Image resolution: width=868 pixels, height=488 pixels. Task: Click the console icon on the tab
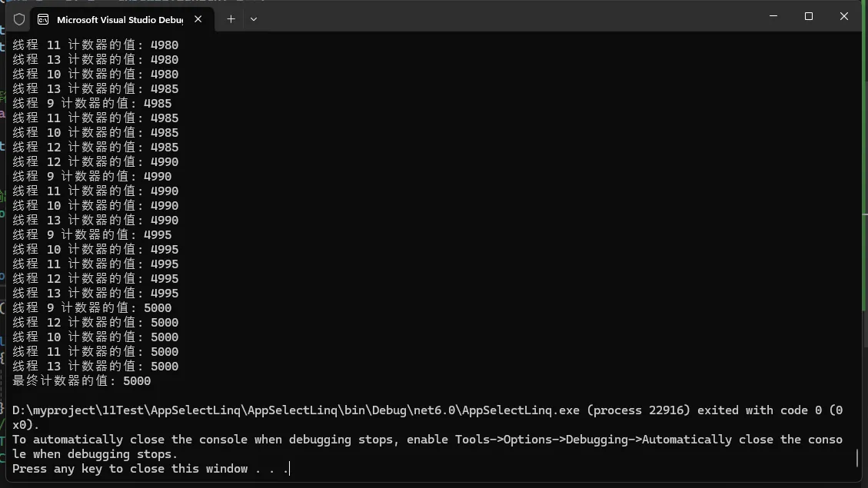click(44, 19)
